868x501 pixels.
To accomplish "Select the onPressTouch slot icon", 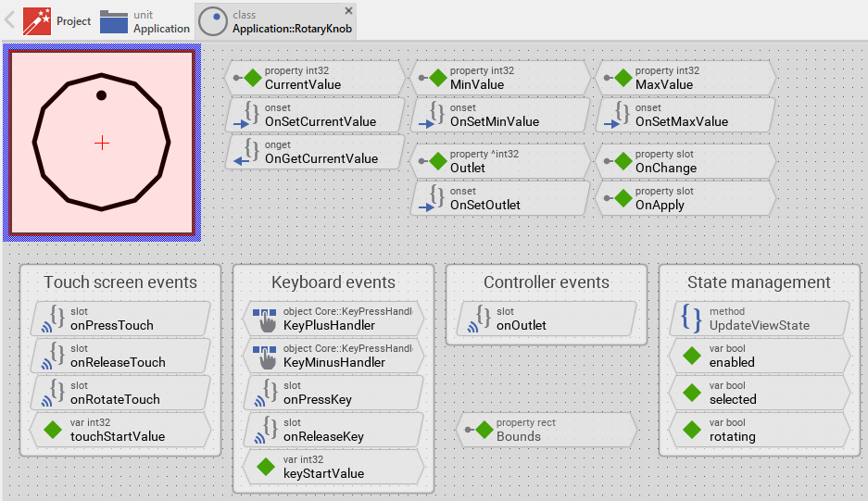I will pos(52,319).
